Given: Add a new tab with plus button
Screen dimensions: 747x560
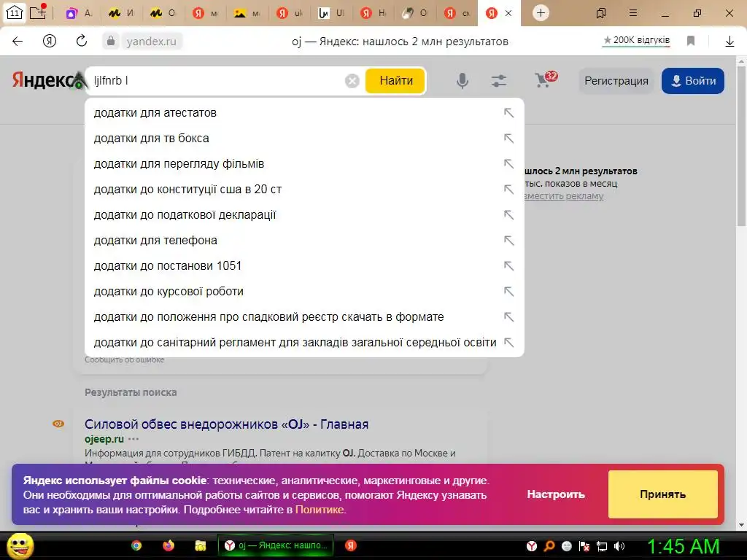Looking at the screenshot, I should pyautogui.click(x=541, y=13).
